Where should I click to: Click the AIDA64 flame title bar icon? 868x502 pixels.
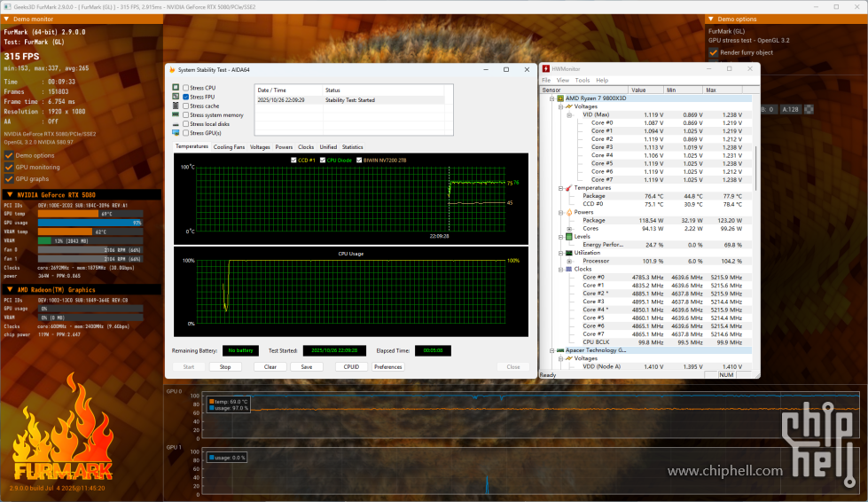pos(172,69)
